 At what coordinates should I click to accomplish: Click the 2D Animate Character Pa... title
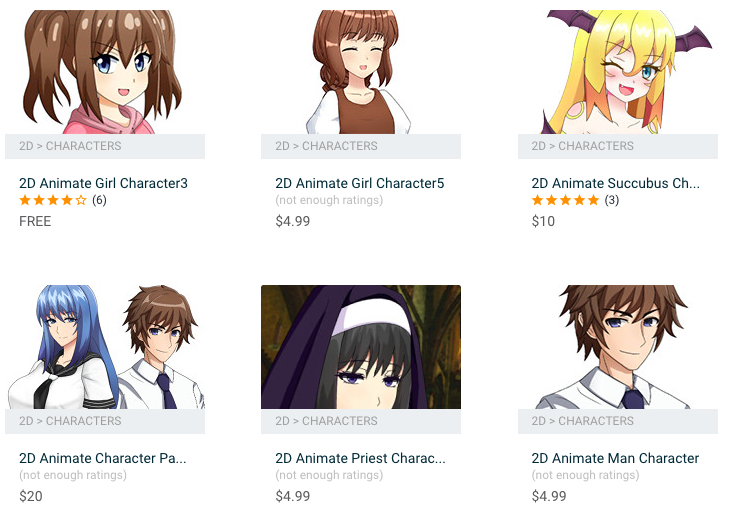coord(103,458)
